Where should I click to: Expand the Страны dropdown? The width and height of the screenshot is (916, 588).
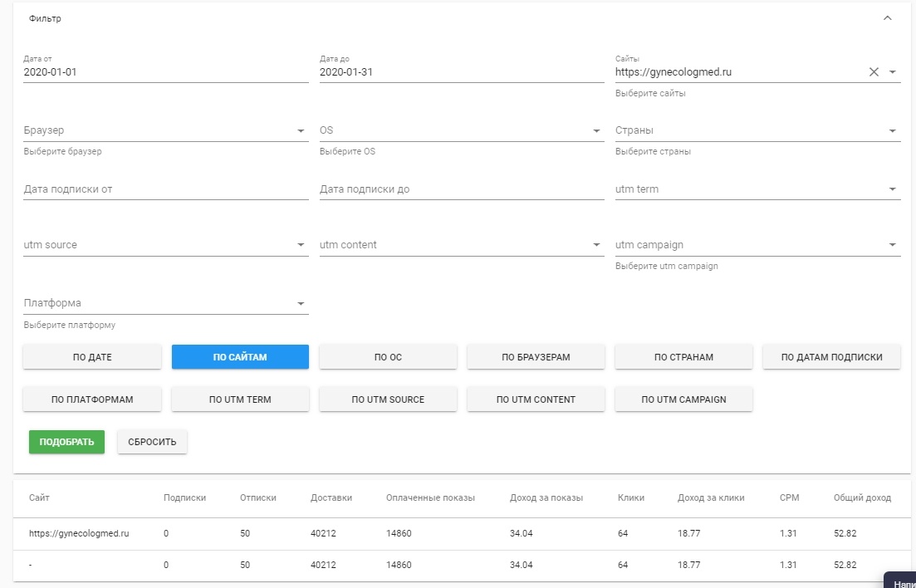[x=893, y=131]
